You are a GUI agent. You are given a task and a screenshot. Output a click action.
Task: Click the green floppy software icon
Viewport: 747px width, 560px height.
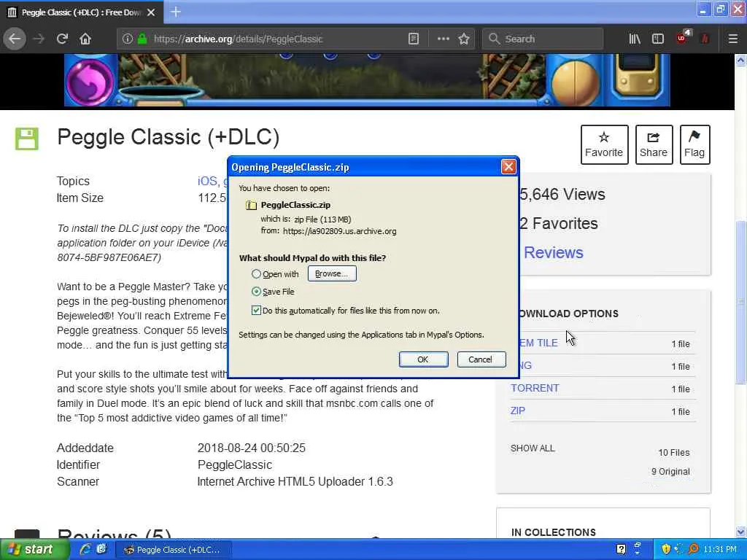pyautogui.click(x=27, y=139)
